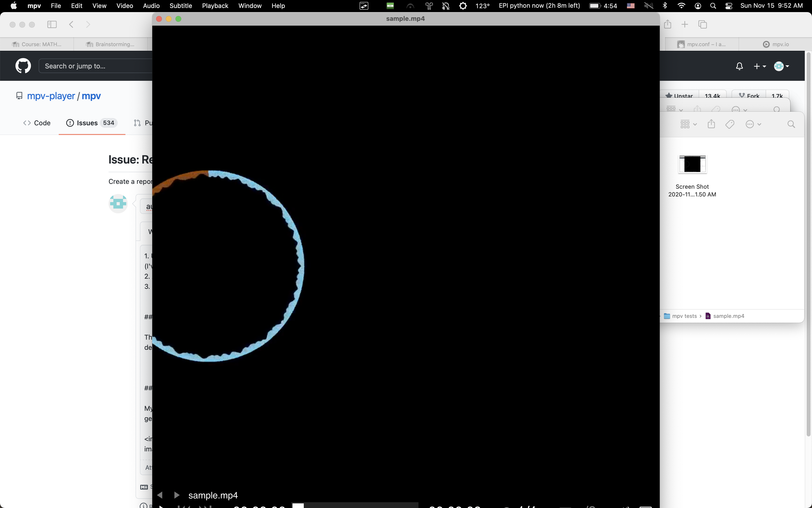
Task: Click the AirPods menu bar icon
Action: coord(429,6)
